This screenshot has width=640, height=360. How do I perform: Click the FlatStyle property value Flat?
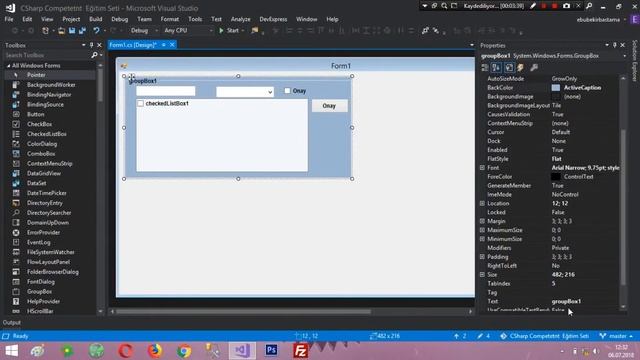click(x=556, y=159)
